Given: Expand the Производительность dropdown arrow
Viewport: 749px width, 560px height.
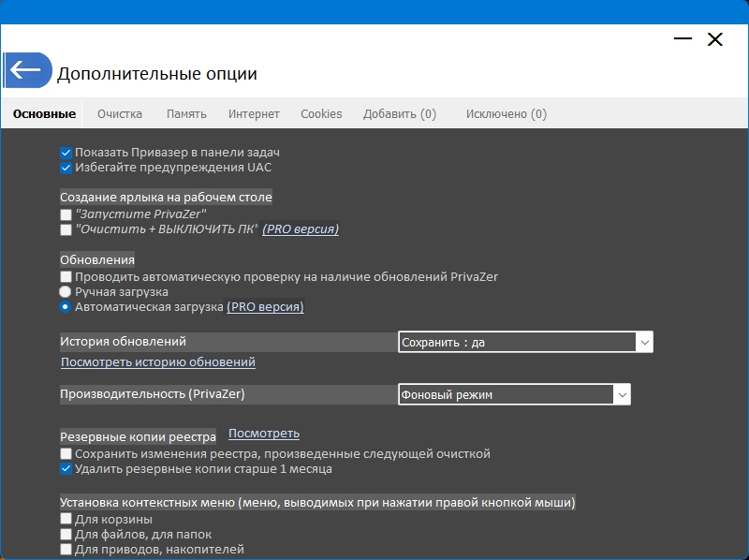Looking at the screenshot, I should 622,394.
